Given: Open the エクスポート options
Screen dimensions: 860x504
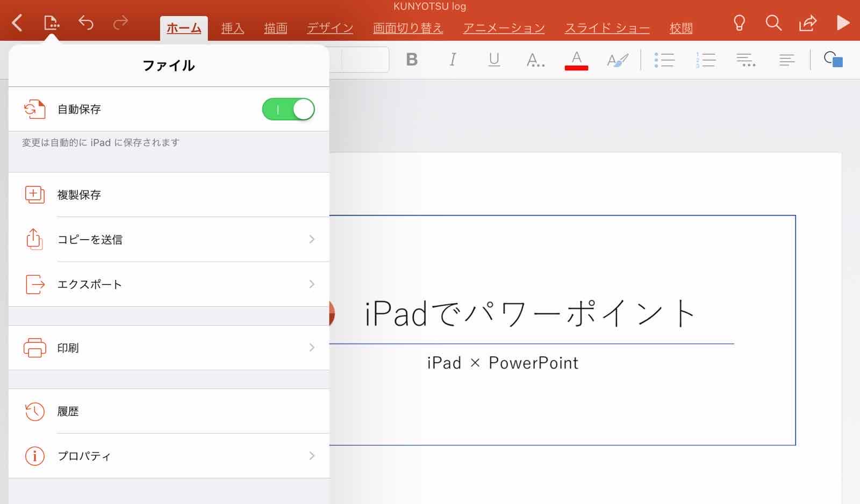Looking at the screenshot, I should [x=169, y=284].
